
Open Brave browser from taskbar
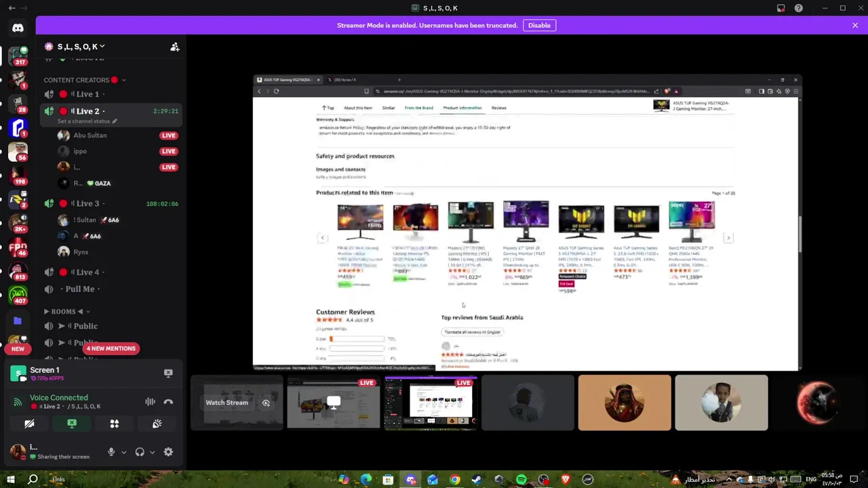(x=566, y=480)
